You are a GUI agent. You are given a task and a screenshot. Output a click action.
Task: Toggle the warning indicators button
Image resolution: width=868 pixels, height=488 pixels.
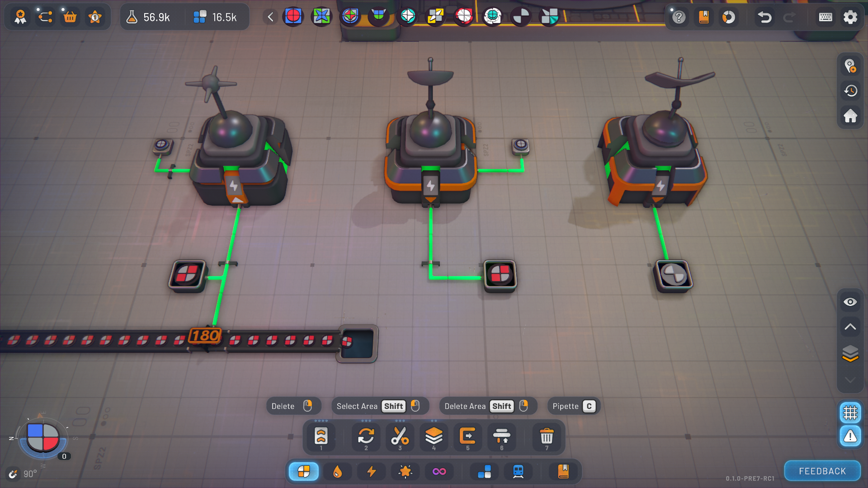[x=850, y=436]
